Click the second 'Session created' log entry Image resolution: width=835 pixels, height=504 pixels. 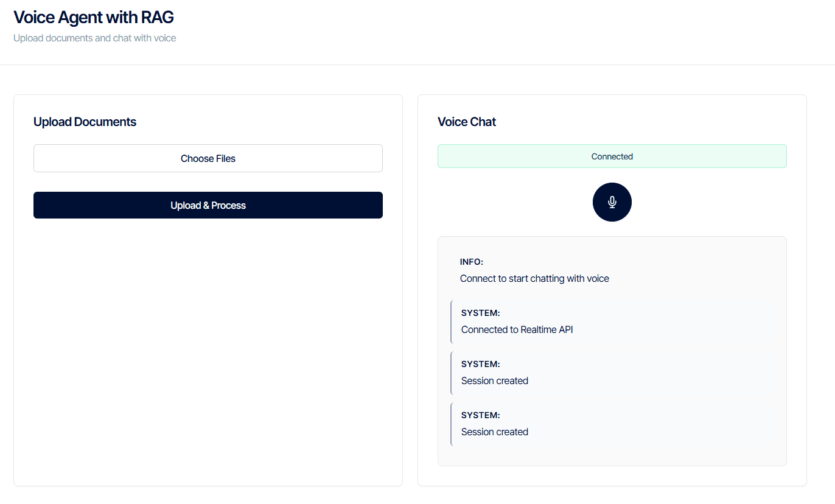coord(494,431)
